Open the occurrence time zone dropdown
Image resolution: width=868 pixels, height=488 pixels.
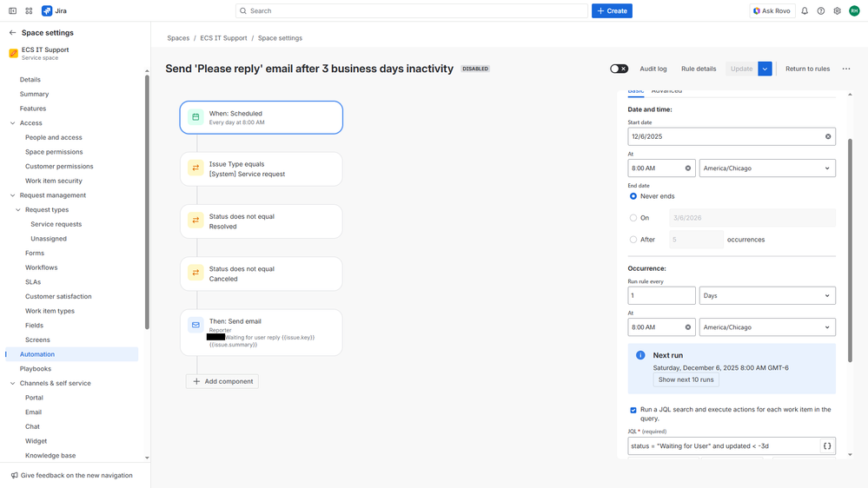767,327
